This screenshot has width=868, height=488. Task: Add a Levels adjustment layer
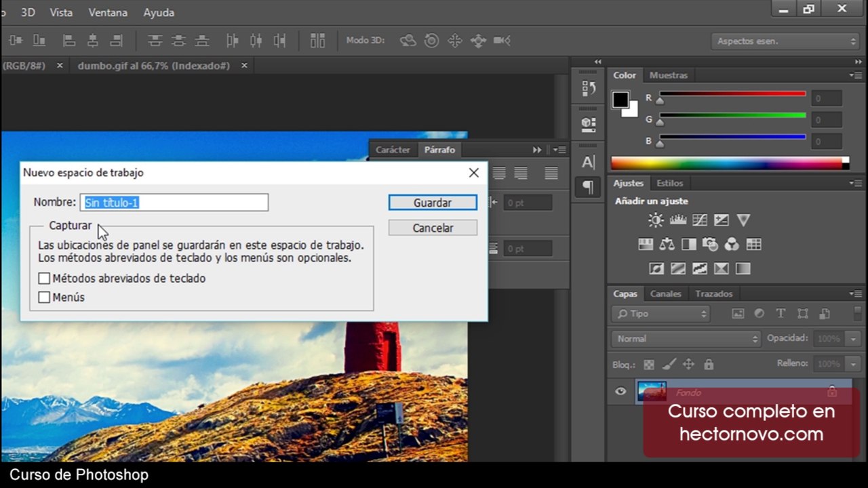[677, 220]
